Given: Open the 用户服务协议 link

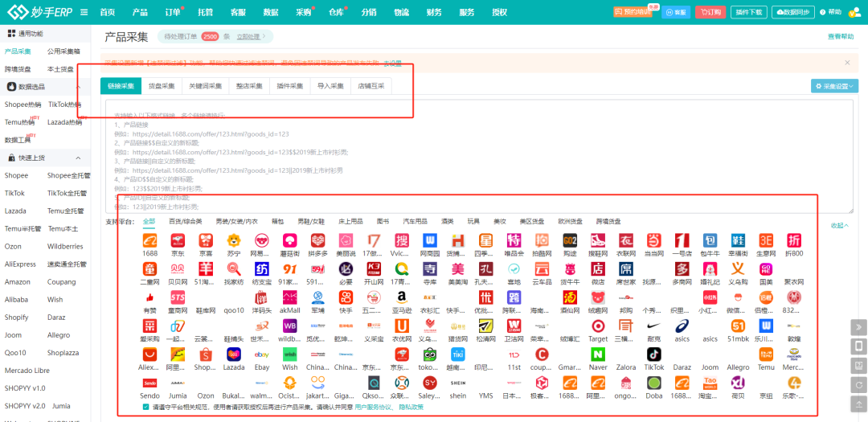Looking at the screenshot, I should click(x=375, y=407).
